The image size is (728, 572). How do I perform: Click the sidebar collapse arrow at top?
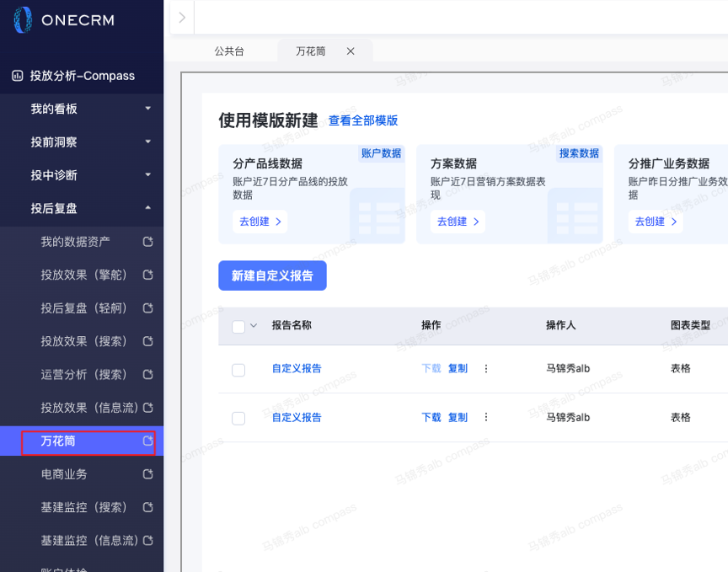click(182, 18)
